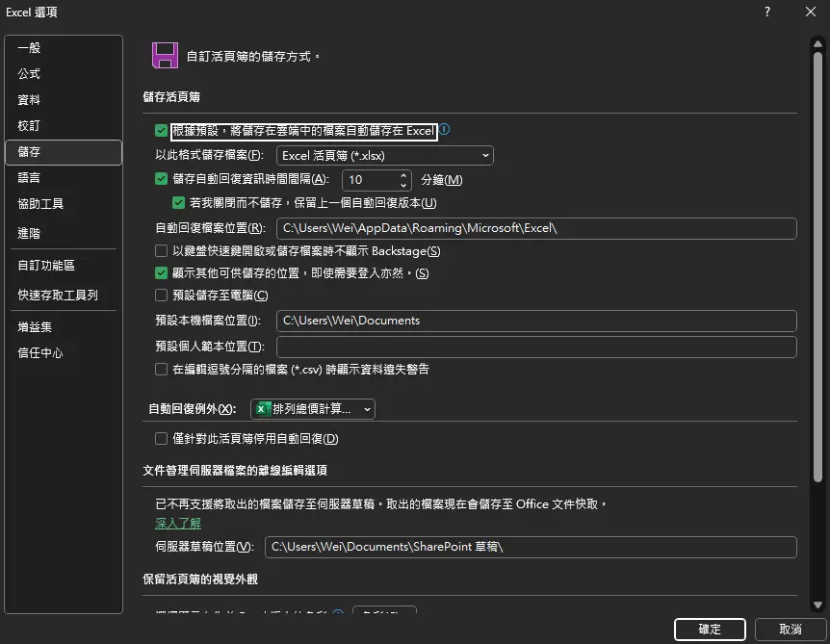
Task: Click the 自動回復檔案位置 path field
Action: click(x=536, y=228)
